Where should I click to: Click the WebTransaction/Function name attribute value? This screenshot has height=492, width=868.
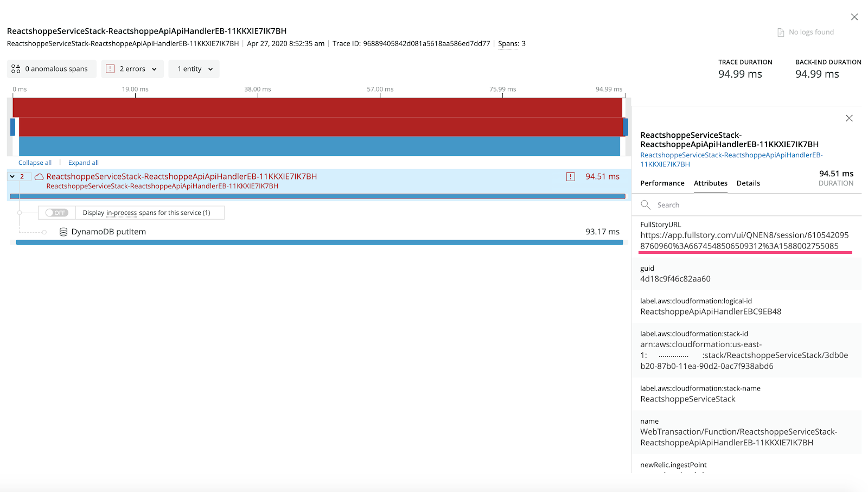(739, 437)
